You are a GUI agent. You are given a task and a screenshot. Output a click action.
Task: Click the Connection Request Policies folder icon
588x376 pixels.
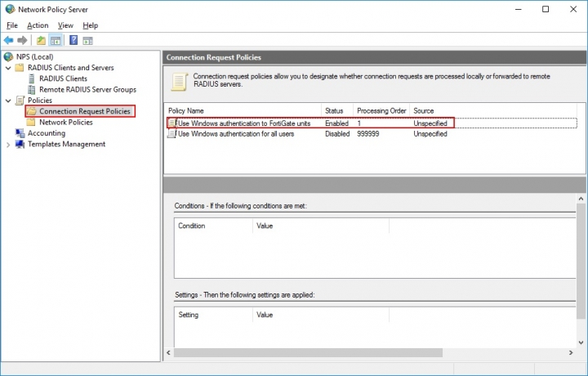(x=31, y=111)
